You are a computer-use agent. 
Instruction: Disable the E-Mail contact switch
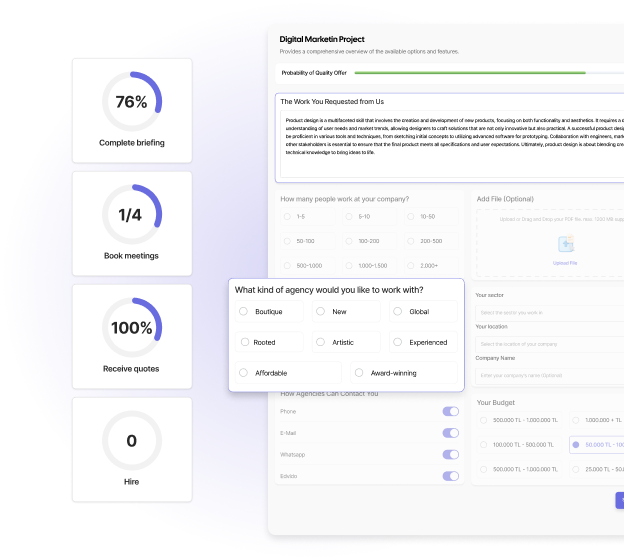click(450, 433)
